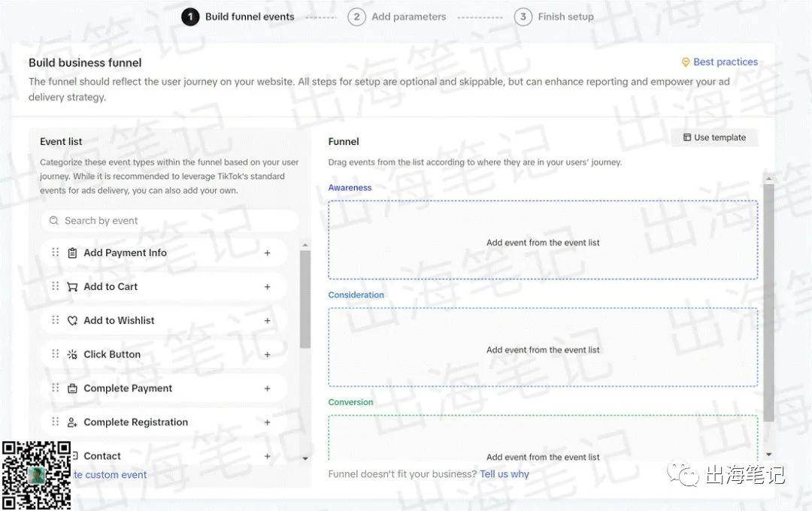
Task: Click the shopping cart icon beside Add to Cart
Action: click(x=72, y=287)
